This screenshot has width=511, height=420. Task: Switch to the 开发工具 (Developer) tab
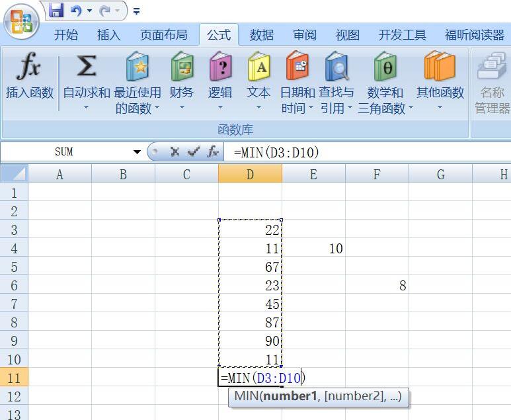pos(402,34)
